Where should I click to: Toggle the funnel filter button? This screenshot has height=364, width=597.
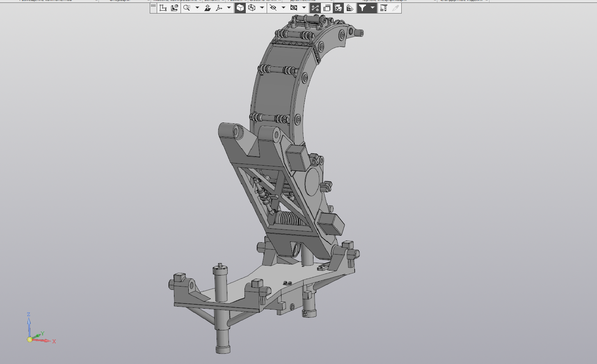(x=362, y=8)
